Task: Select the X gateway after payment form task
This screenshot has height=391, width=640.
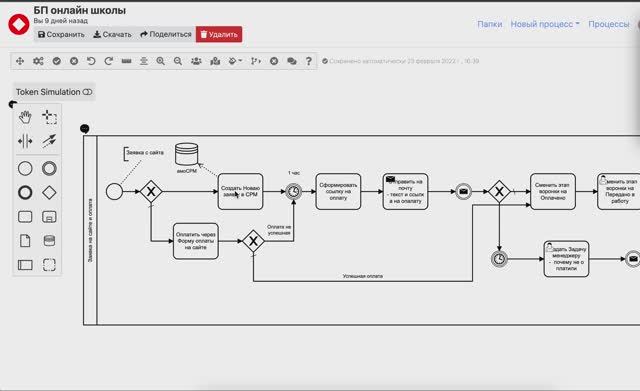Action: [253, 241]
